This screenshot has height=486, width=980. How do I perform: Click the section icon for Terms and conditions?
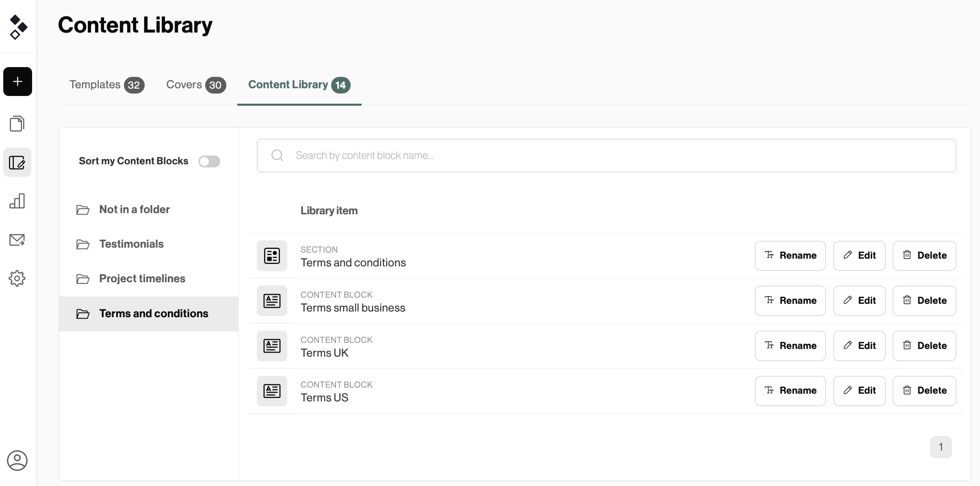[272, 256]
